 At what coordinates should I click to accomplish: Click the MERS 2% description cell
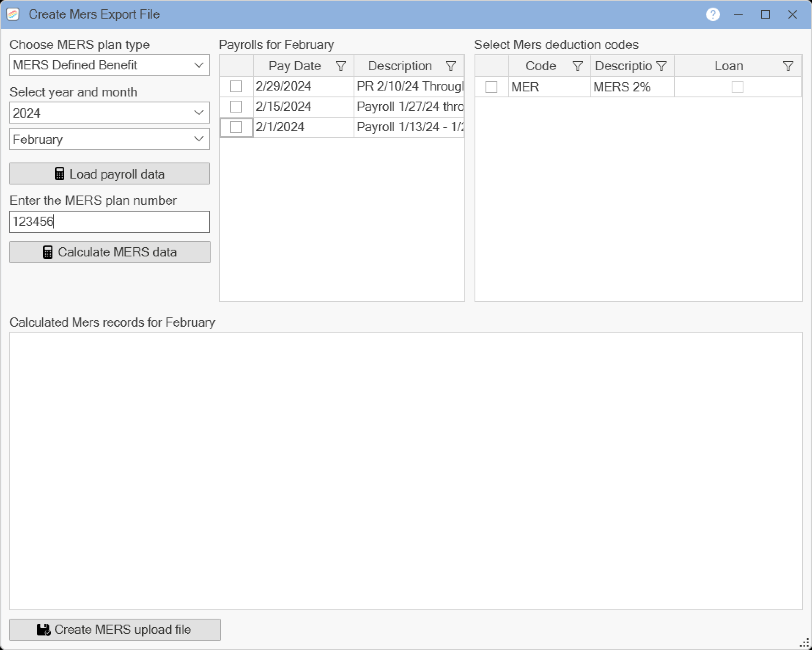pos(632,87)
